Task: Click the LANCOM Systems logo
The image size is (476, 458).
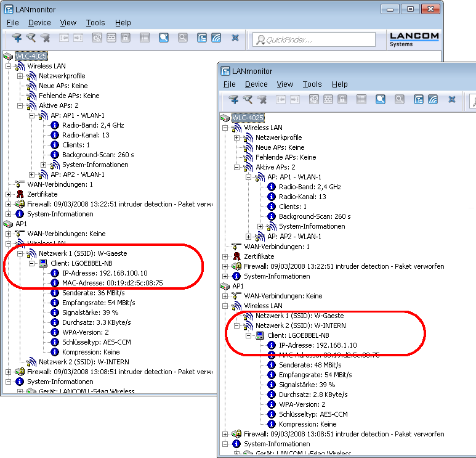Action: pyautogui.click(x=414, y=39)
